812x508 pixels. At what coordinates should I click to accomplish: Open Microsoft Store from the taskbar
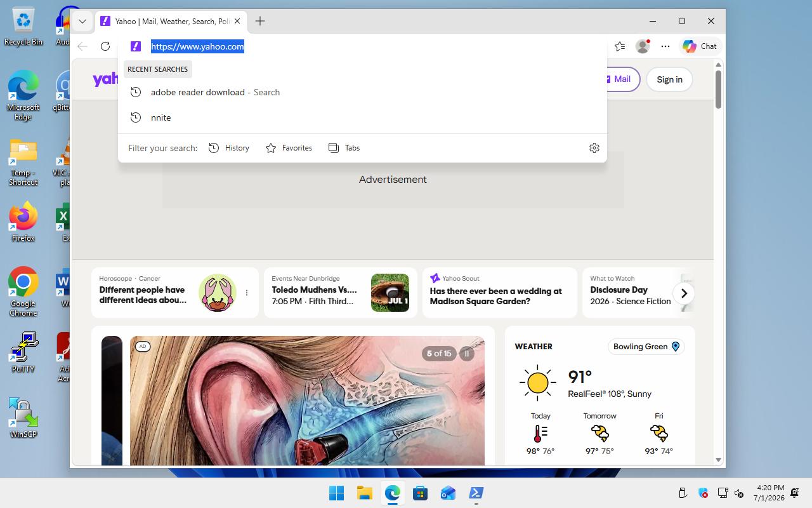[420, 493]
